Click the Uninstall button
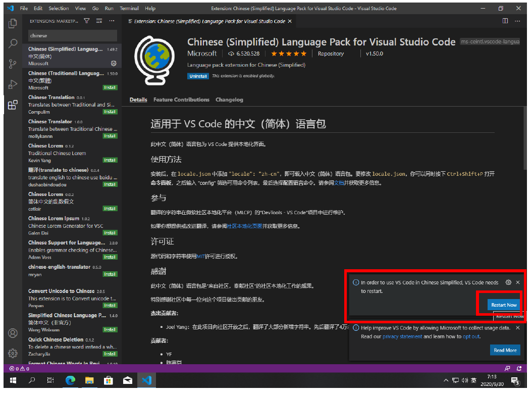The width and height of the screenshot is (532, 393). click(x=198, y=76)
